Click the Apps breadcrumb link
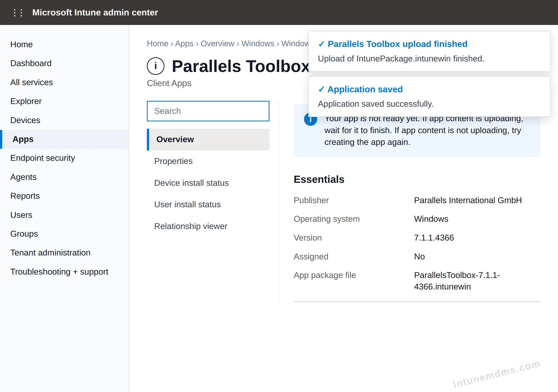Screen dimensions: 558x392 [x=184, y=44]
